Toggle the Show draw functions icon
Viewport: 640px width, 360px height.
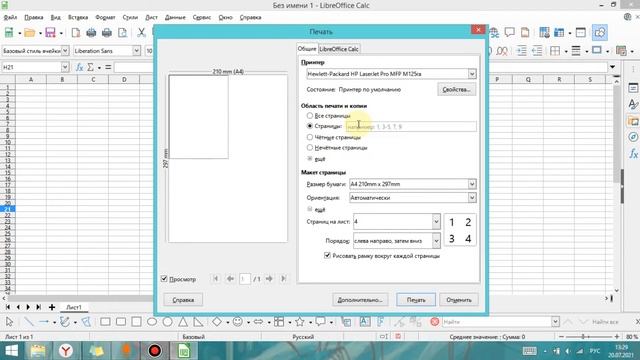(600, 32)
